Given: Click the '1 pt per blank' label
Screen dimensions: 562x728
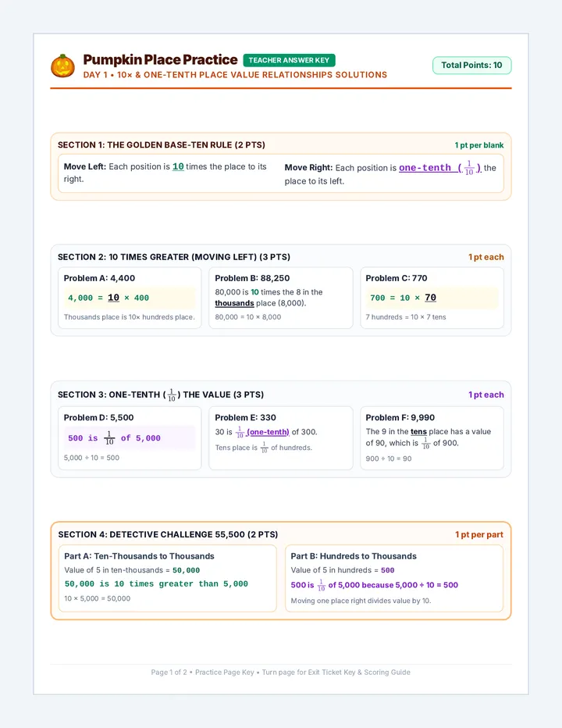Looking at the screenshot, I should pos(479,145).
